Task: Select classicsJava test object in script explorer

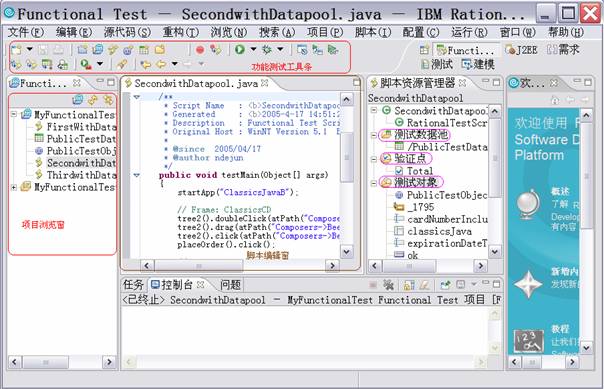Action: (x=434, y=231)
